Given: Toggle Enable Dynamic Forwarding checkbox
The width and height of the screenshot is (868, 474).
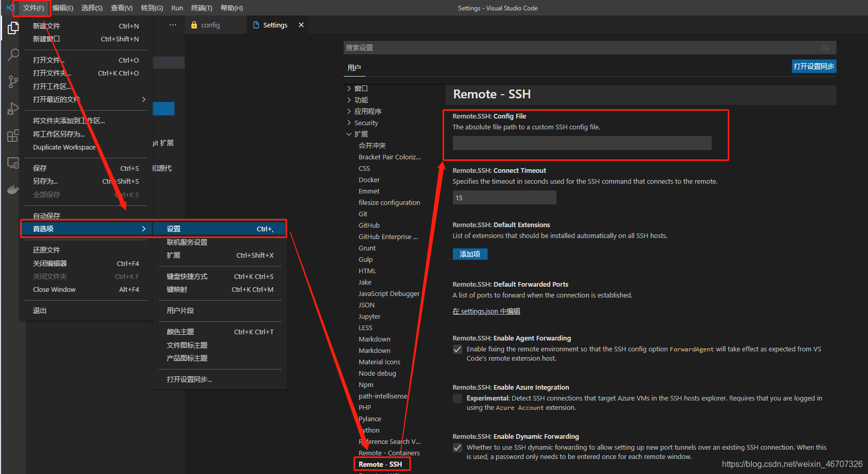Looking at the screenshot, I should 458,448.
